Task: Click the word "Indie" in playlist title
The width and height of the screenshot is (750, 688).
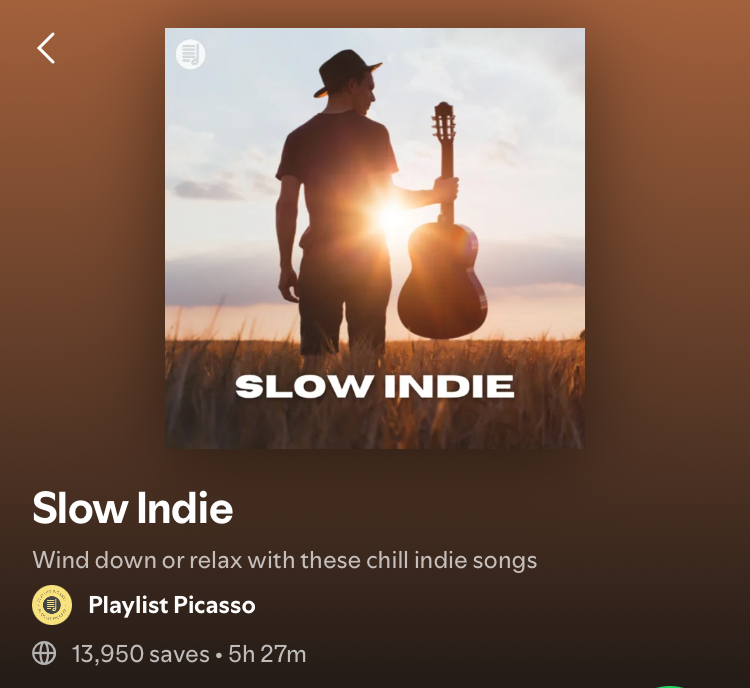Action: [185, 508]
